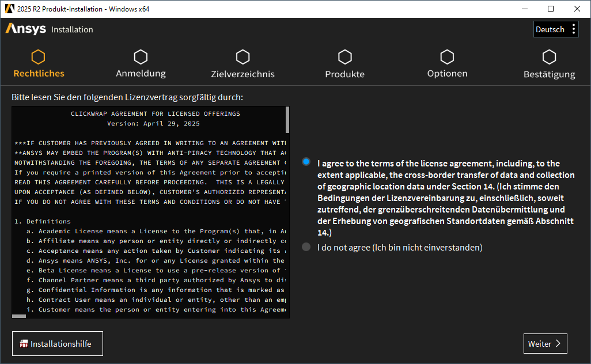Open the Bestätigung step
Image resolution: width=591 pixels, height=364 pixels.
coord(549,64)
